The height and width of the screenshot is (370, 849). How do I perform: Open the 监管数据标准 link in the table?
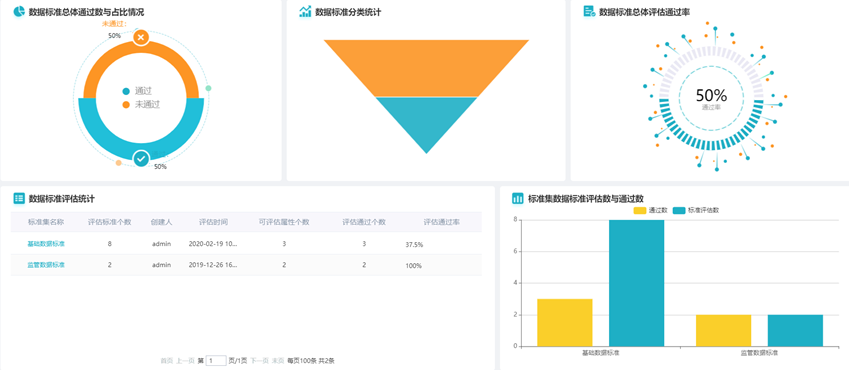(46, 265)
